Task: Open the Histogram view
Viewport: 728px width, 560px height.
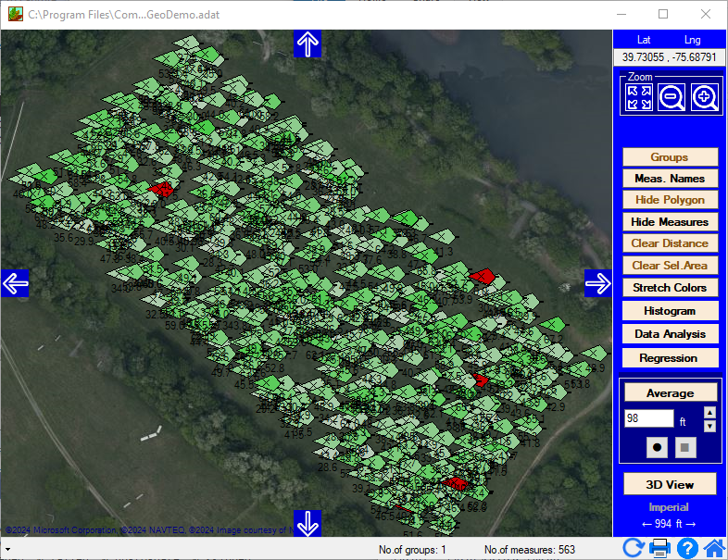Action: point(670,311)
